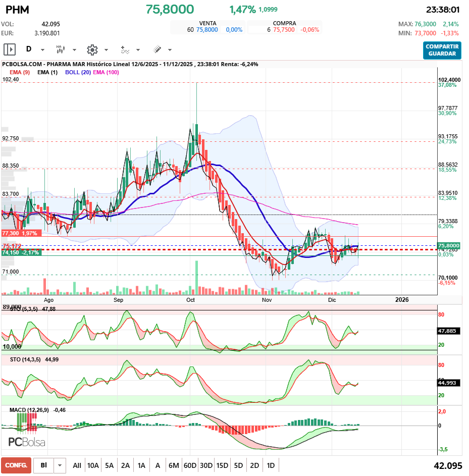Click the Heikin Ashi candlestick chart icon
This screenshot has width=469, height=476.
pos(60,49)
